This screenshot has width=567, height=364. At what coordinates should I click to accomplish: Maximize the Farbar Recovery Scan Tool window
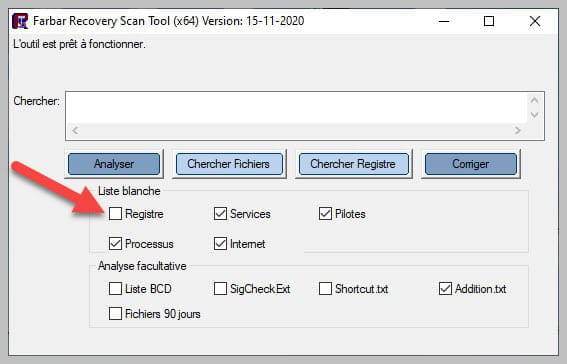coord(489,21)
